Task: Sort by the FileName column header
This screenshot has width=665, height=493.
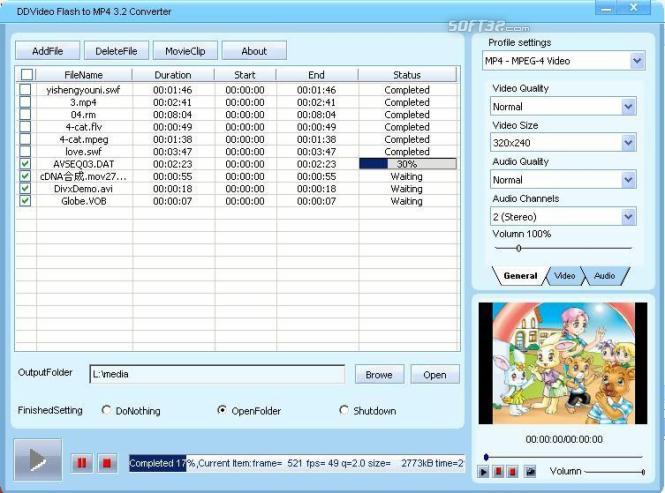Action: 84,75
